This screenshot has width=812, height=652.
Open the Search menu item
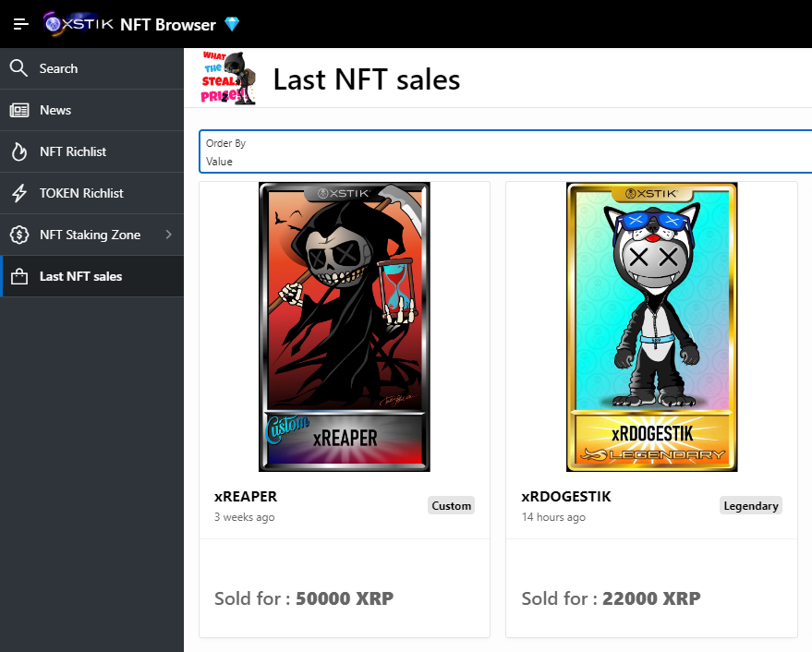91,68
